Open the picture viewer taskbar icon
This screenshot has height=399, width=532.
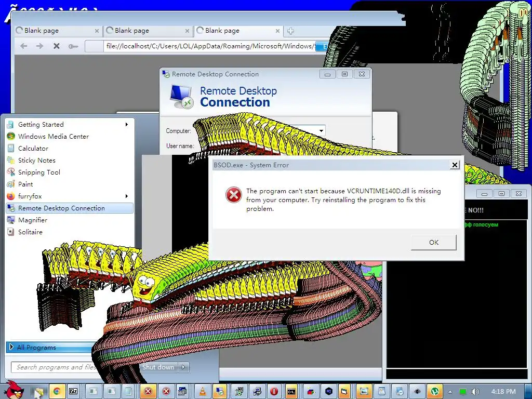click(x=364, y=392)
